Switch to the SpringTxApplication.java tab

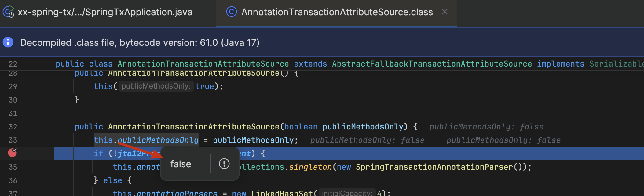105,12
